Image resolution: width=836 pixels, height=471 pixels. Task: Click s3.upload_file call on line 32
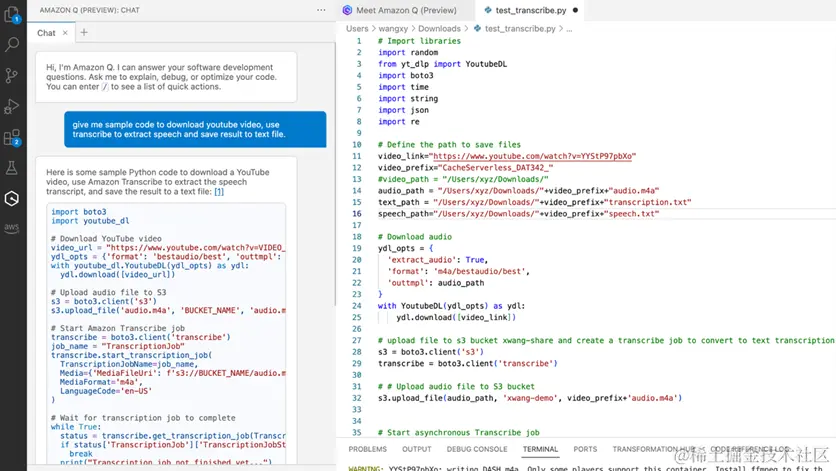coord(530,398)
